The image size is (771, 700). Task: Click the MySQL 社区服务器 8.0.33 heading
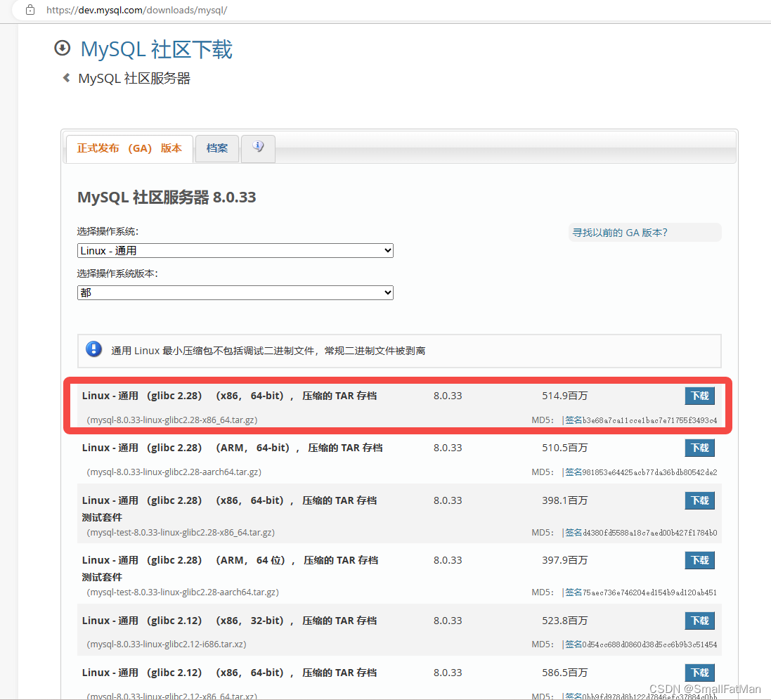(x=167, y=197)
